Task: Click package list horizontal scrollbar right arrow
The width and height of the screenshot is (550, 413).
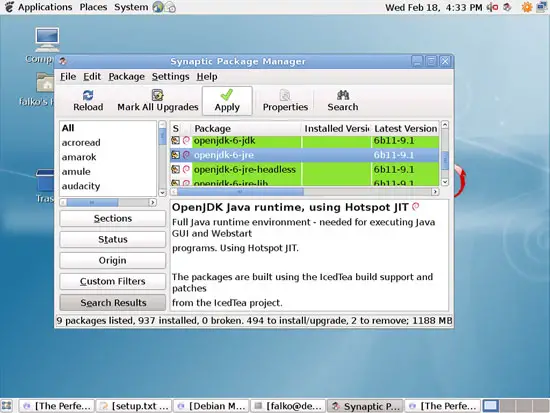Action: [x=435, y=192]
